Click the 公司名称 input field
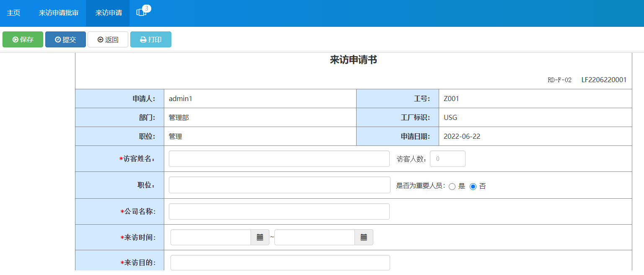 tap(279, 211)
